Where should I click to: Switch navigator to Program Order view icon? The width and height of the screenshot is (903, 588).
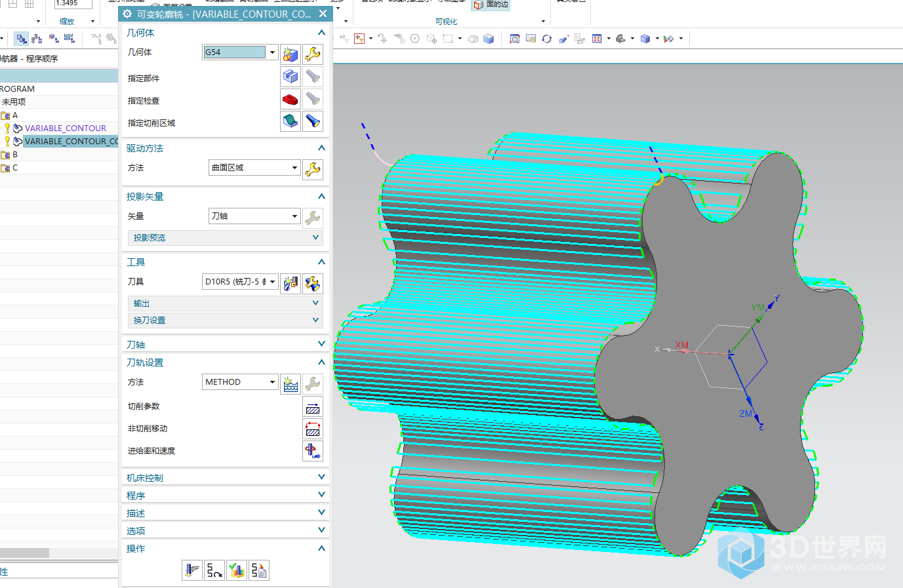point(22,39)
